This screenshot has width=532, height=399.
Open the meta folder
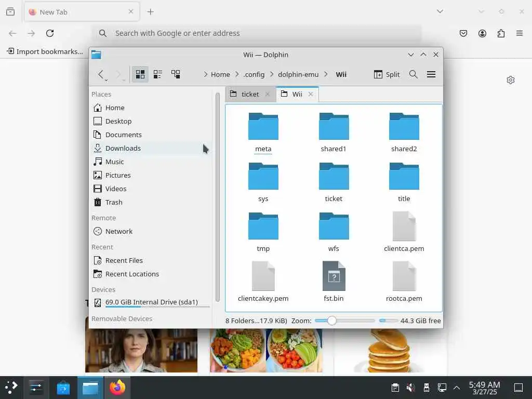click(263, 132)
